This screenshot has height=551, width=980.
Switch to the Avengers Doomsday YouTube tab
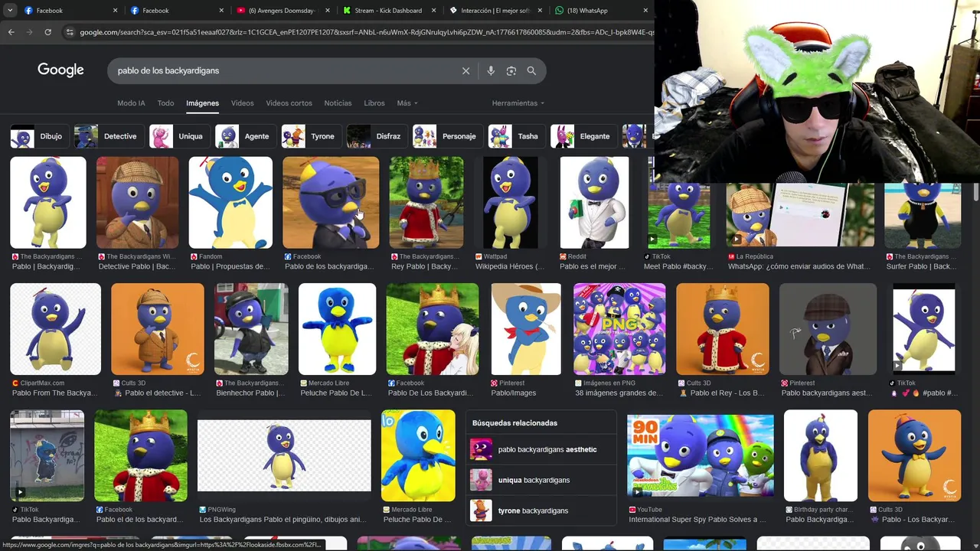point(283,11)
